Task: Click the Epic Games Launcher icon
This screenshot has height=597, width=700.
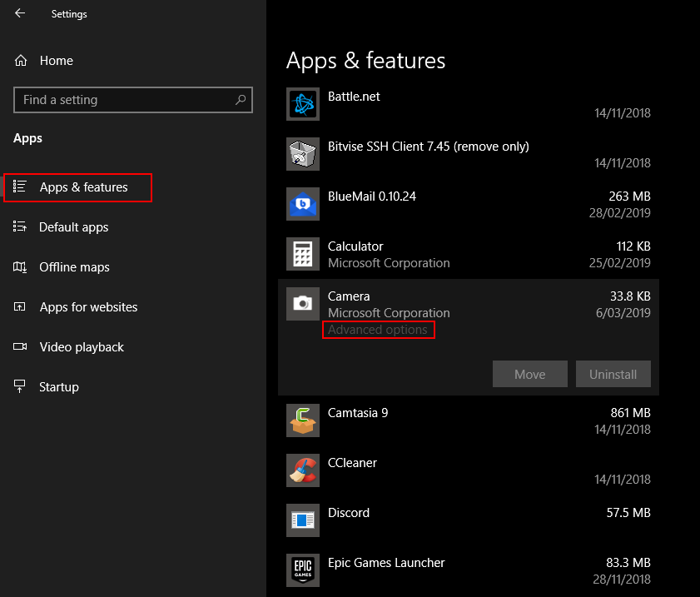Action: click(303, 570)
